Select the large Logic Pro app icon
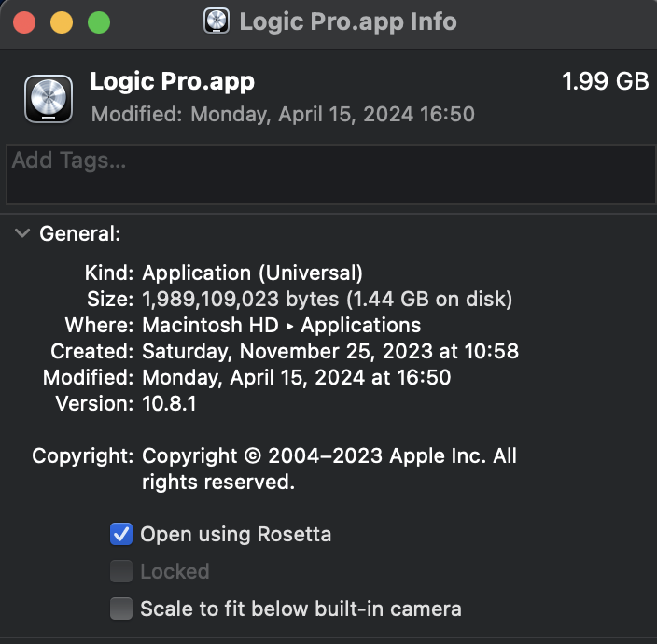This screenshot has width=657, height=644. (x=49, y=99)
